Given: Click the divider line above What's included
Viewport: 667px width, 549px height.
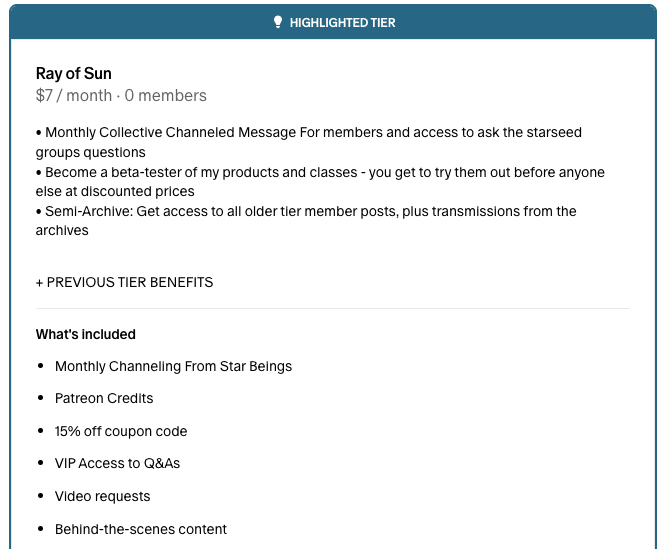Looking at the screenshot, I should [x=333, y=308].
